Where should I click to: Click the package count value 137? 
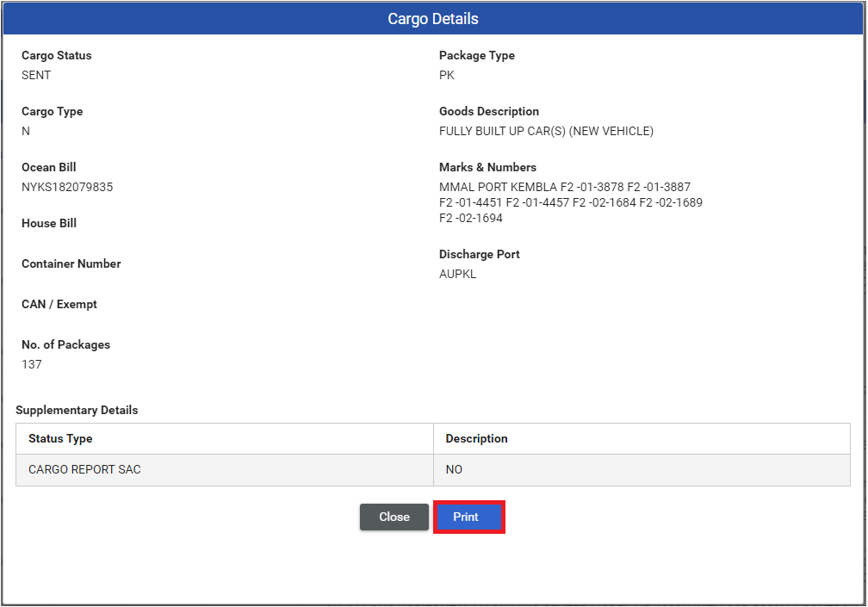click(x=32, y=364)
